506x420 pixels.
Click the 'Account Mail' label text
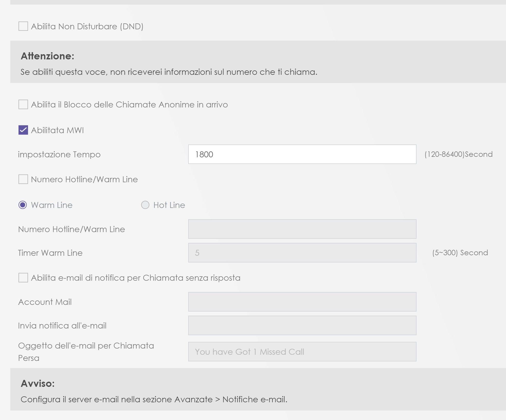(x=45, y=302)
